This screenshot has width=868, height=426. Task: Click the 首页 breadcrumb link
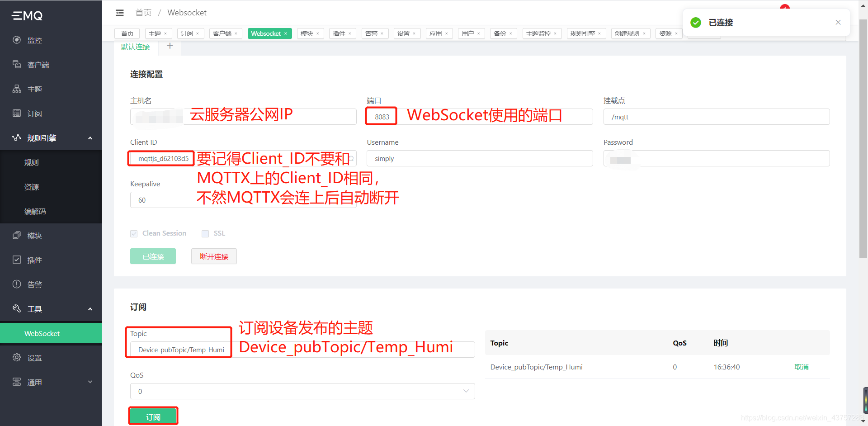(143, 13)
